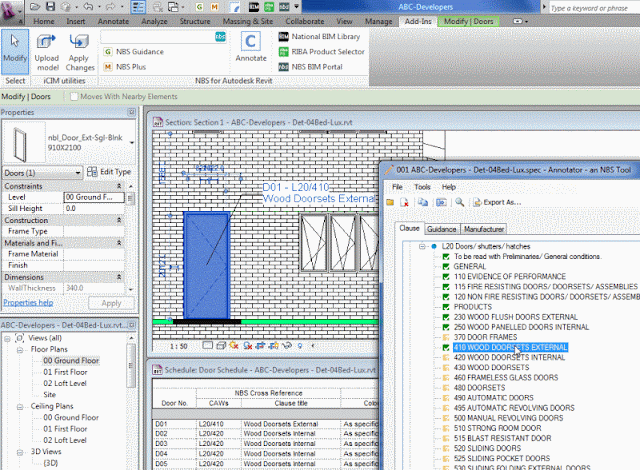This screenshot has width=640, height=470.
Task: Open the Massing & Site ribbon tab
Action: pyautogui.click(x=248, y=21)
